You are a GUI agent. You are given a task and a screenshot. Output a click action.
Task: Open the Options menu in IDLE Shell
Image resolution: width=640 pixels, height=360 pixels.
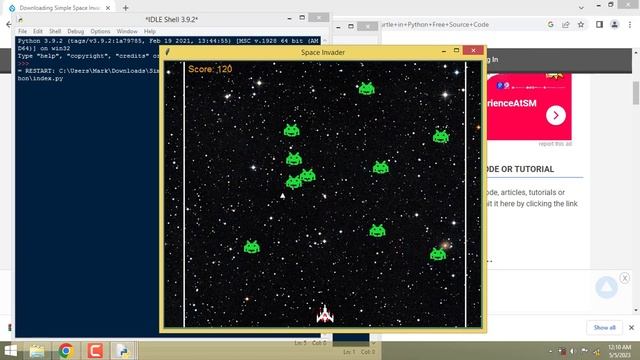100,31
